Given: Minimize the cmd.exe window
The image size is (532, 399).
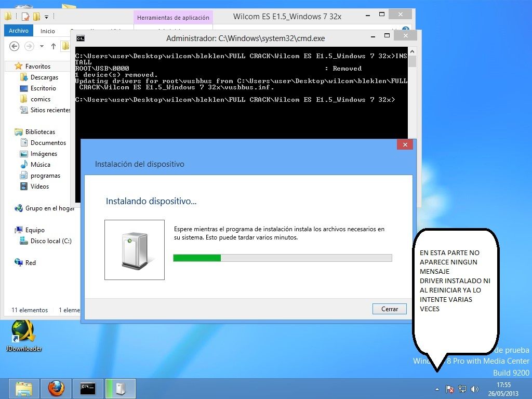Looking at the screenshot, I should (373, 36).
